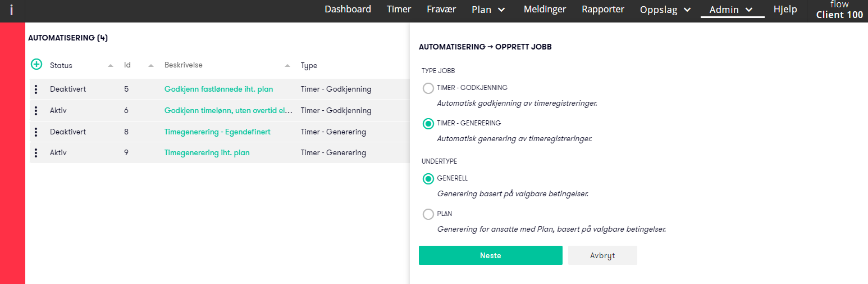Add a new automation with the plus icon
Image resolution: width=868 pixels, height=284 pixels.
point(36,65)
